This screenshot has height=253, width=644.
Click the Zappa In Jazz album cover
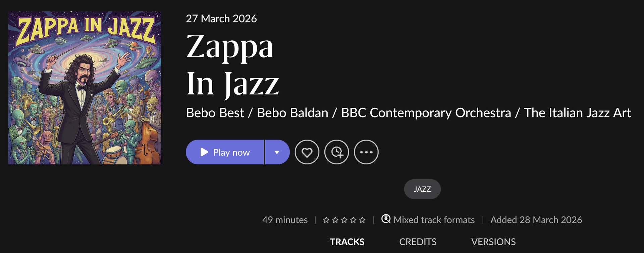point(85,88)
